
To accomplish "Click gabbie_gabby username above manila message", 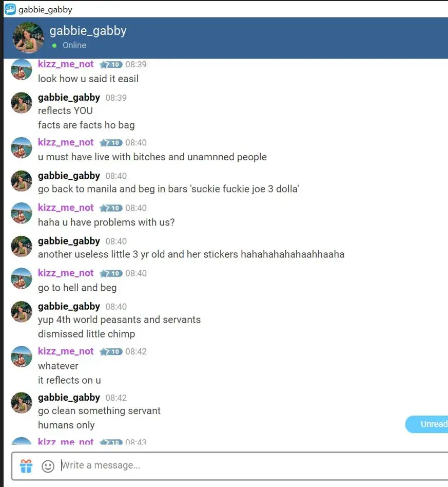I will click(x=69, y=176).
